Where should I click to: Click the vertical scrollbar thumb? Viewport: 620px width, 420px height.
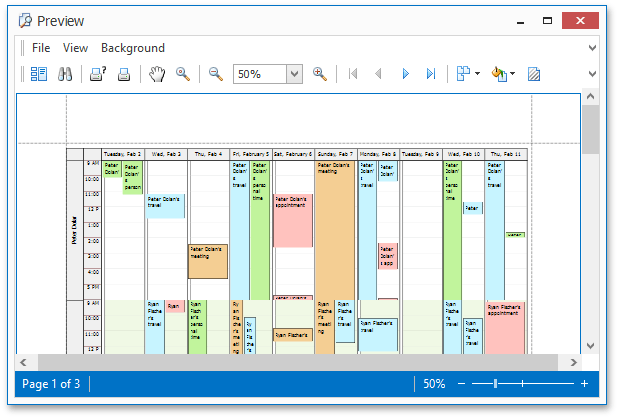click(x=590, y=130)
